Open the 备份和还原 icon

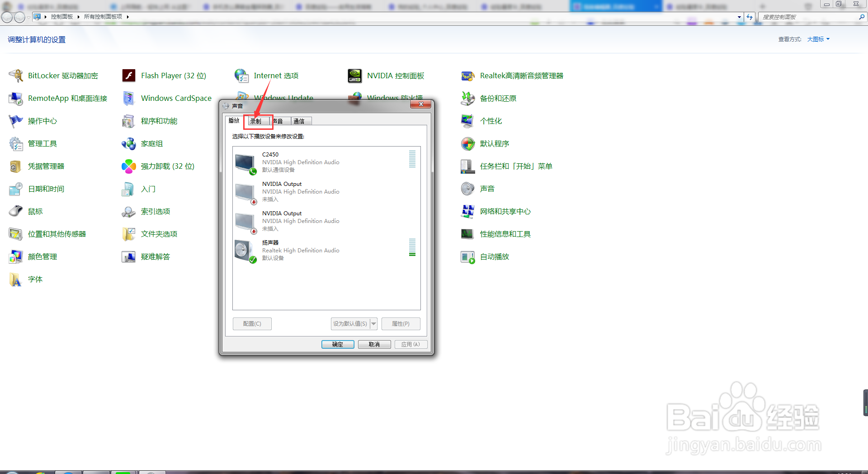(468, 98)
